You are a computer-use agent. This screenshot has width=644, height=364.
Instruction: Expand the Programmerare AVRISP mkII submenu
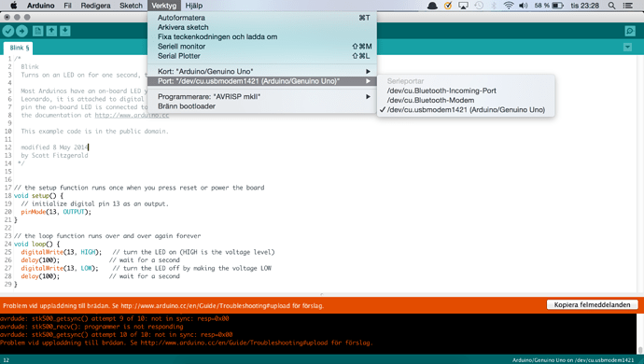261,96
